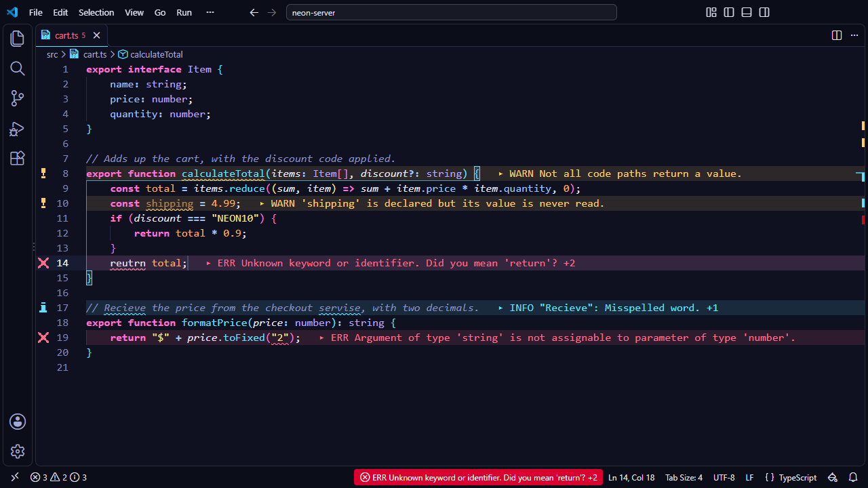The image size is (868, 488).
Task: Open the Source Control view
Action: (x=18, y=98)
